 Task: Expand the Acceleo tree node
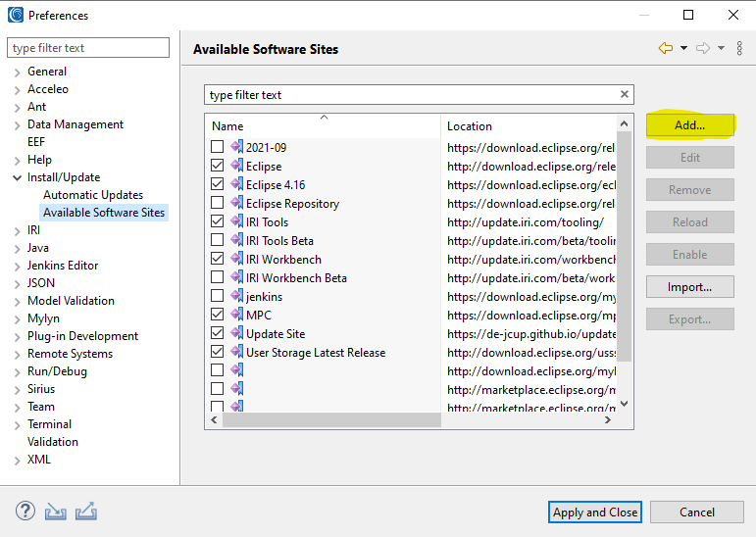tap(18, 90)
